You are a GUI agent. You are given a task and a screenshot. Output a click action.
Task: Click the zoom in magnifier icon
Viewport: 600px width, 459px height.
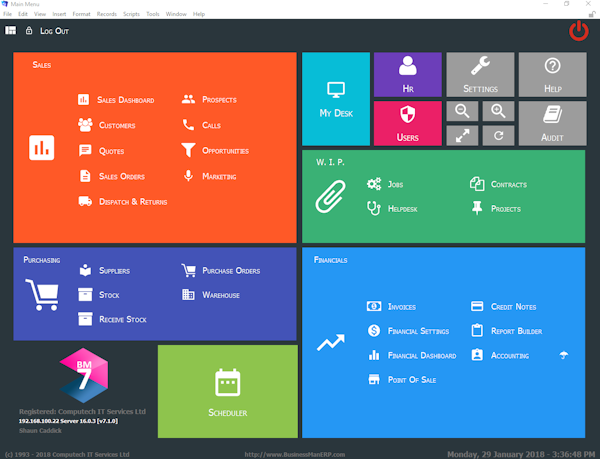coord(498,111)
